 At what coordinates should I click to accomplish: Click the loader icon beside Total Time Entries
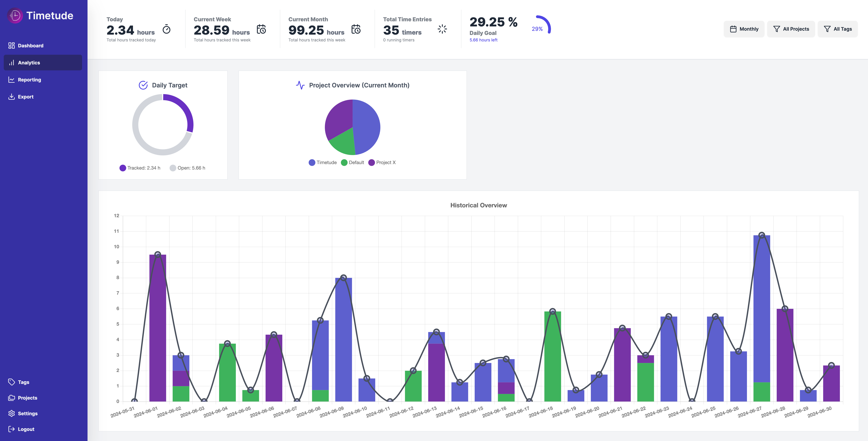coord(442,29)
